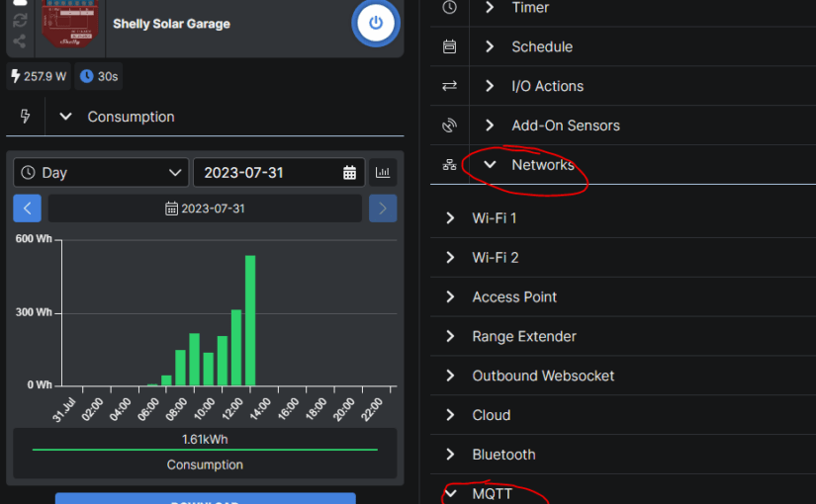Collapse the MQTT settings
The width and height of the screenshot is (816, 504).
tap(451, 493)
